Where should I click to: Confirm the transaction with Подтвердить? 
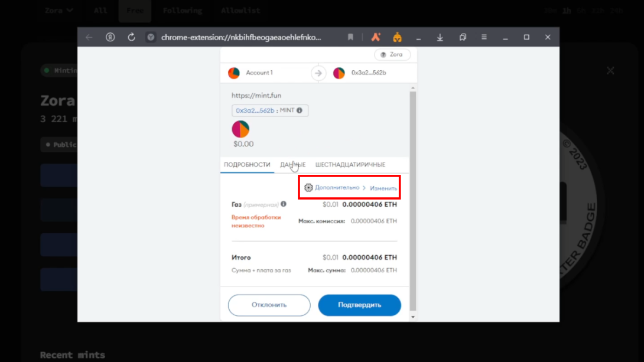pos(359,305)
